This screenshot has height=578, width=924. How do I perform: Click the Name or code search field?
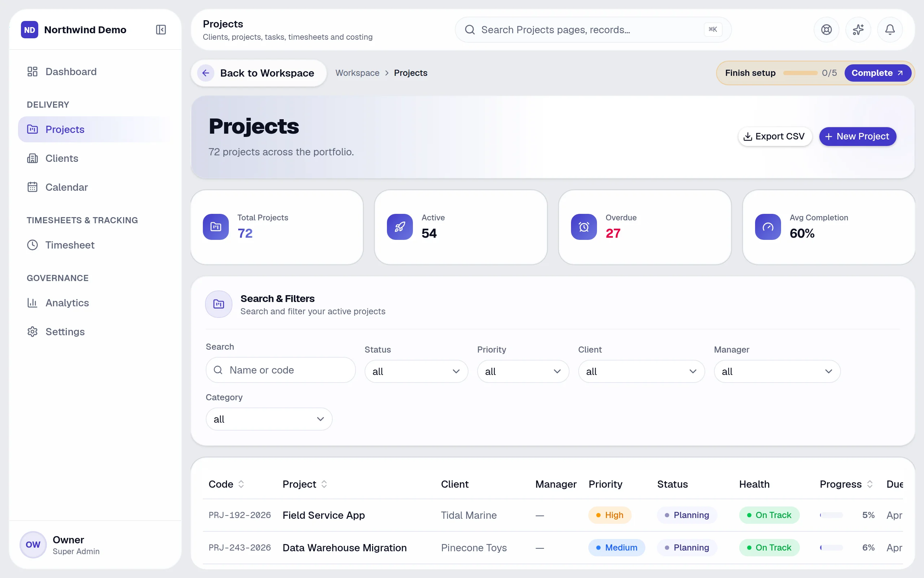281,370
